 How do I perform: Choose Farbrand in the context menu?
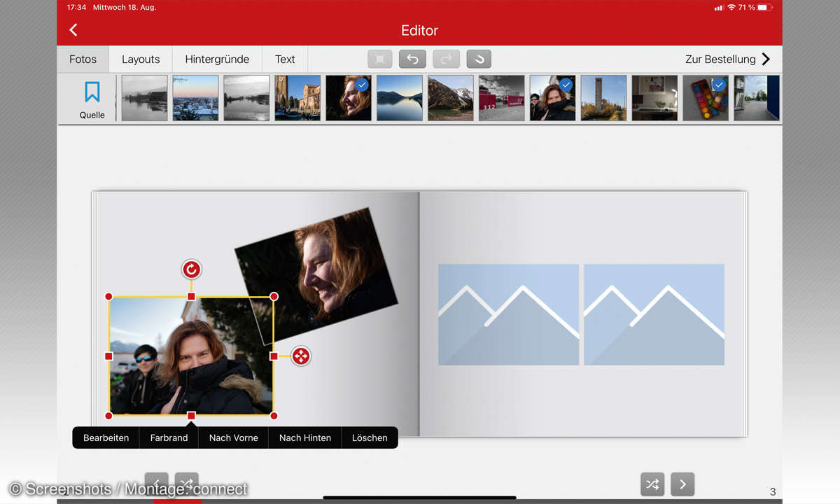(x=169, y=437)
